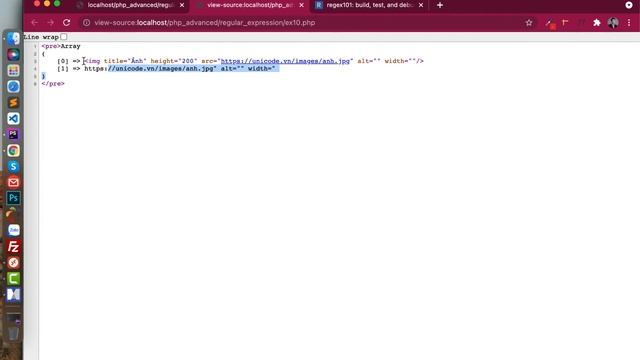Select the view-source:localhost tab
Image resolution: width=640 pixels, height=360 pixels.
250,5
